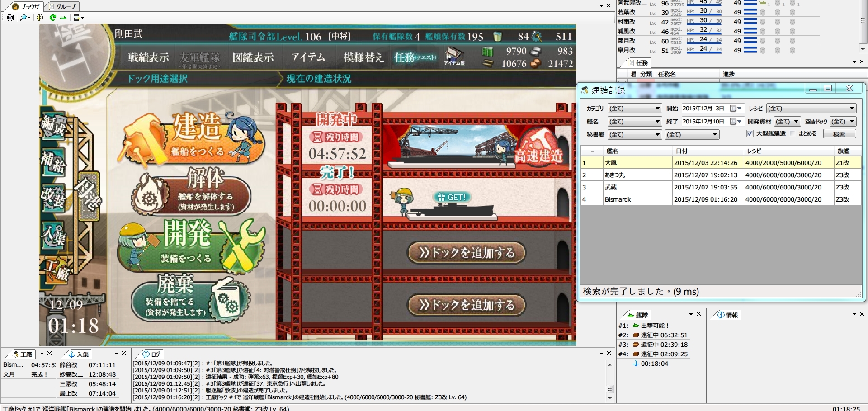Select the 入渠 panel tab
This screenshot has height=411, width=868.
click(79, 354)
